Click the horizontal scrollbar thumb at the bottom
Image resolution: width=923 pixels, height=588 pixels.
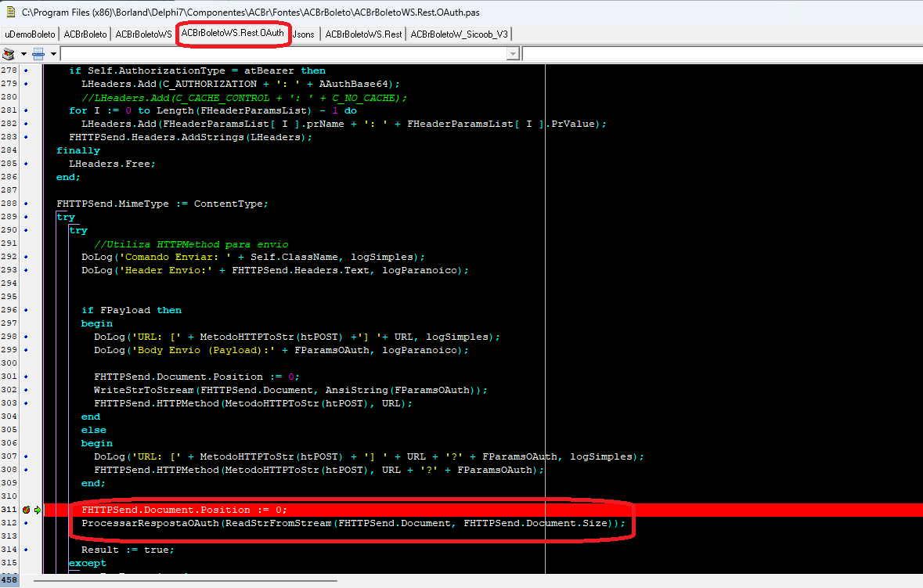tap(186, 581)
